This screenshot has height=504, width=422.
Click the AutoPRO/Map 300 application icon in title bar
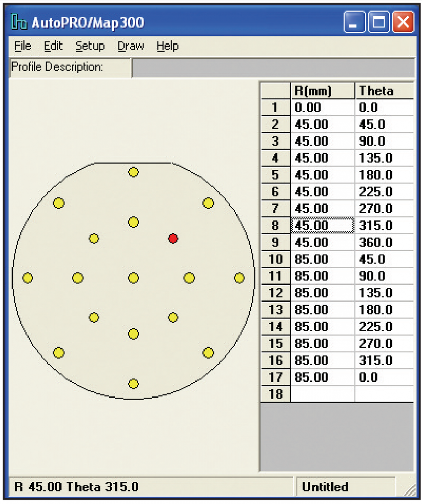tap(19, 22)
